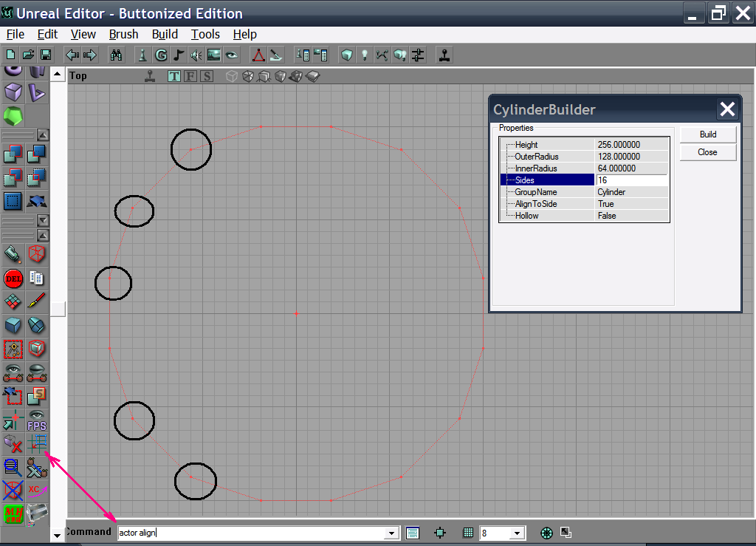This screenshot has width=756, height=546.
Task: Switch viewport to Side mode S button
Action: pyautogui.click(x=206, y=76)
